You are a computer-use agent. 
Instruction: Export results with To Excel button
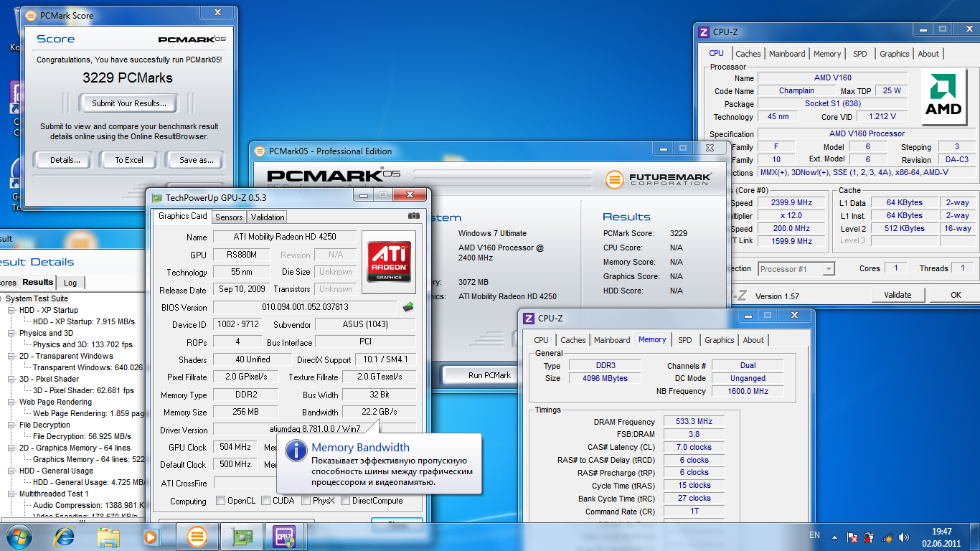129,160
